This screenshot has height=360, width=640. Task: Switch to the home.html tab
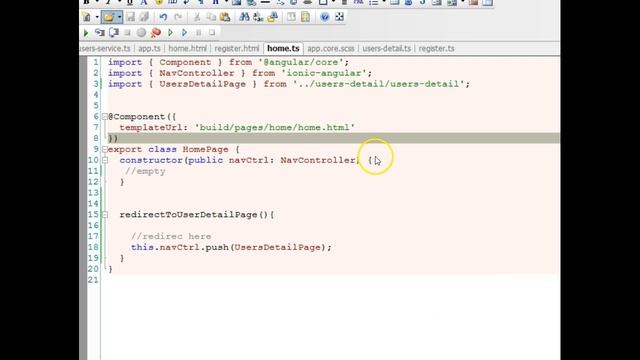pos(187,49)
